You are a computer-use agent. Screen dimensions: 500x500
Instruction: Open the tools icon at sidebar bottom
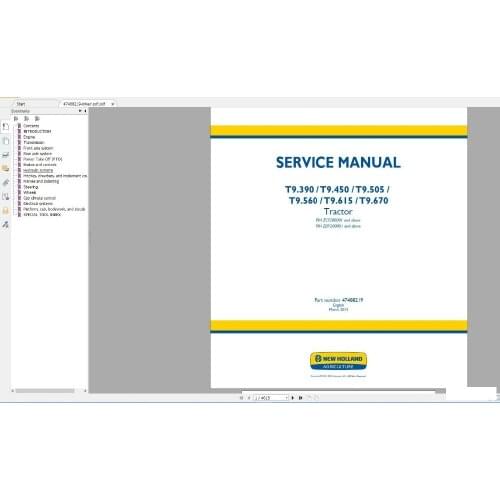click(x=5, y=224)
